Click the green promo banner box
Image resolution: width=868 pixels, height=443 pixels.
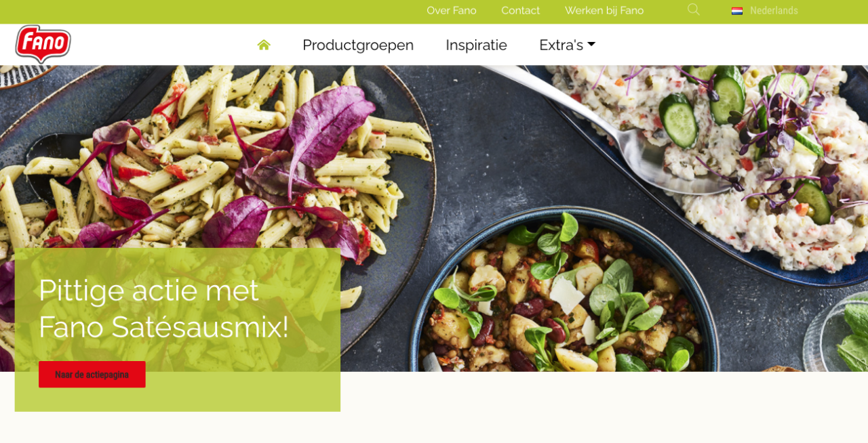(178, 330)
